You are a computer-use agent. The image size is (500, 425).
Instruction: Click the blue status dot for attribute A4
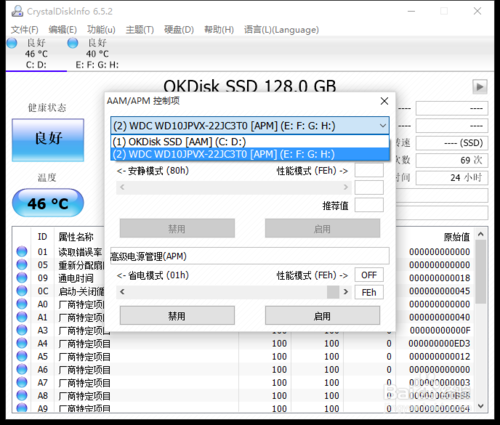point(22,343)
